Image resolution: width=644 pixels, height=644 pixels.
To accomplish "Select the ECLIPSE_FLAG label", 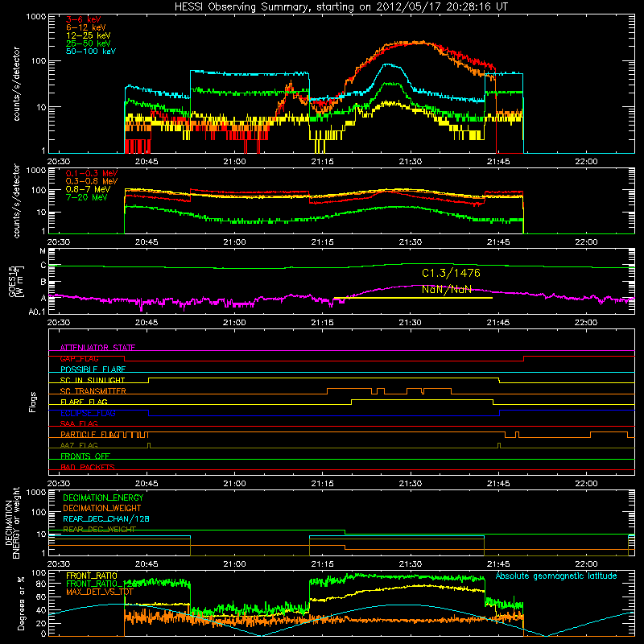I will [88, 413].
